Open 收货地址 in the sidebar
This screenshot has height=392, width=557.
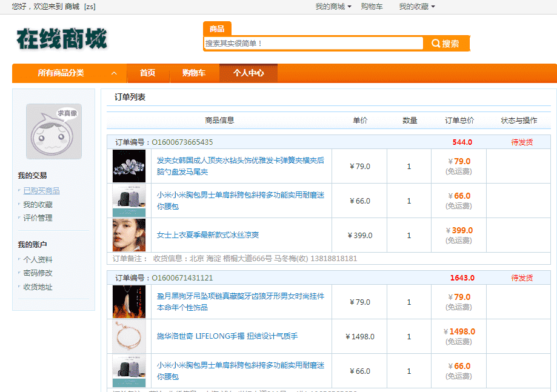click(x=38, y=287)
